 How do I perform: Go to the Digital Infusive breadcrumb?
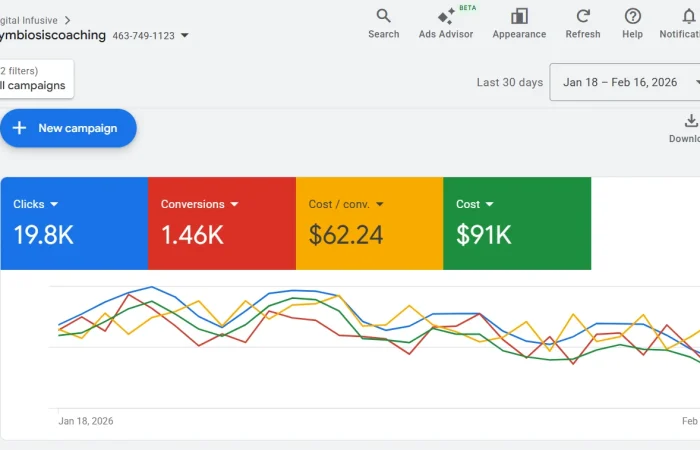[28, 20]
